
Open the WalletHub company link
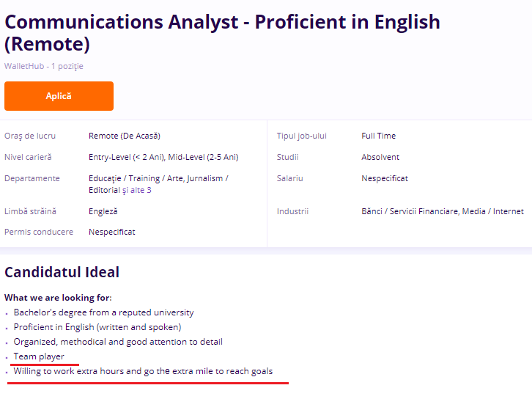24,66
